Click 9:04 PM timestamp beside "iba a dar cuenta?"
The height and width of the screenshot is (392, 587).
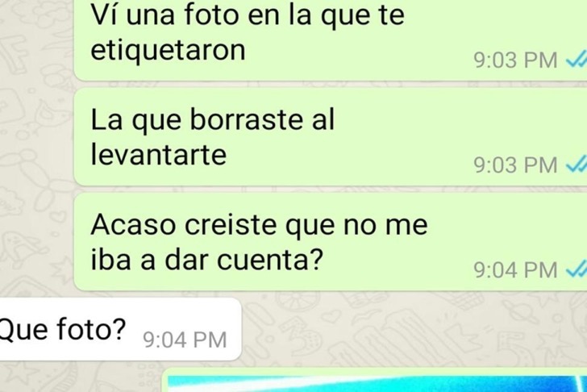pos(515,270)
